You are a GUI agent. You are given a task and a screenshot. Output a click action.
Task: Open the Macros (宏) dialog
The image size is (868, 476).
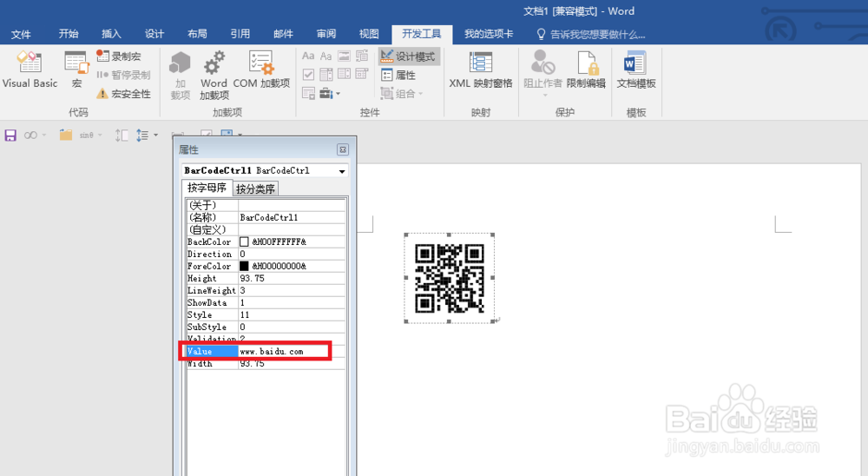point(76,69)
